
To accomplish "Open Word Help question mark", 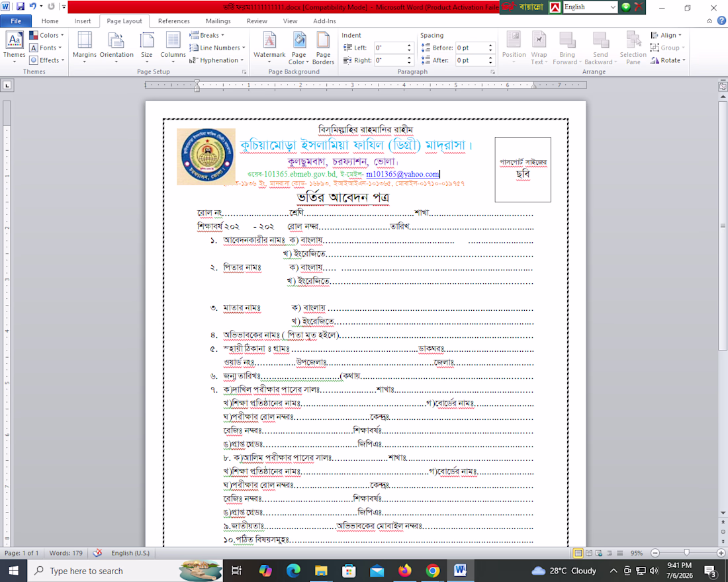I will click(x=721, y=21).
